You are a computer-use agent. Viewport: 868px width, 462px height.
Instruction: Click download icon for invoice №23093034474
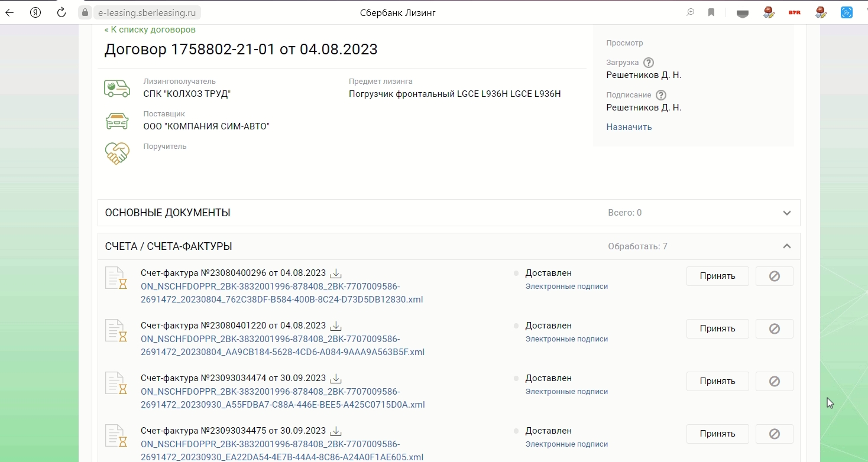pos(336,379)
